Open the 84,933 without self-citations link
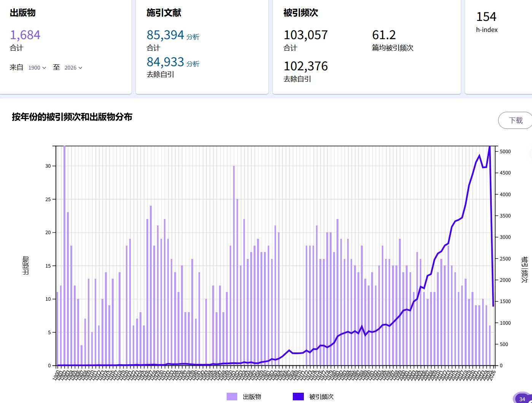 pyautogui.click(x=165, y=62)
